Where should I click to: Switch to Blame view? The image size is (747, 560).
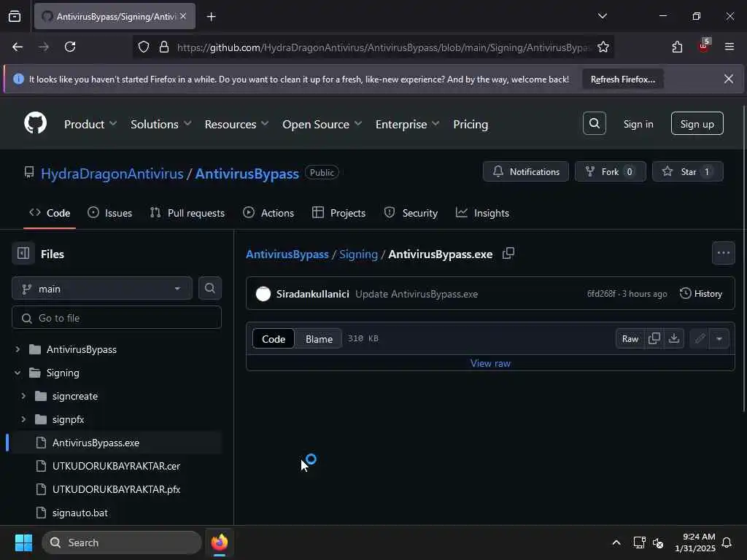click(319, 339)
